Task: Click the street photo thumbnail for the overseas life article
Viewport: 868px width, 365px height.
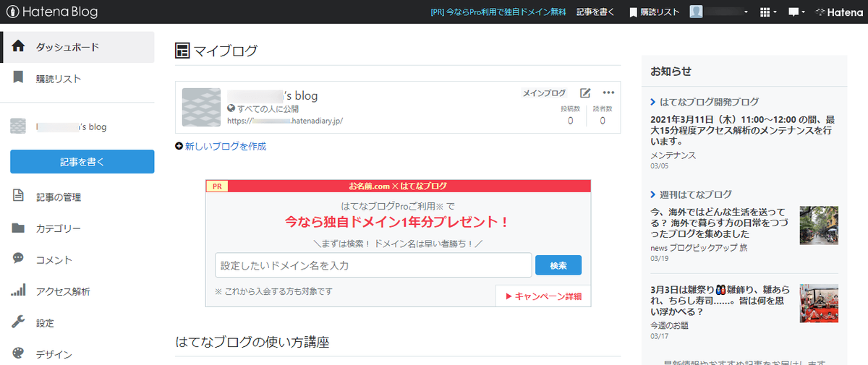Action: [819, 225]
